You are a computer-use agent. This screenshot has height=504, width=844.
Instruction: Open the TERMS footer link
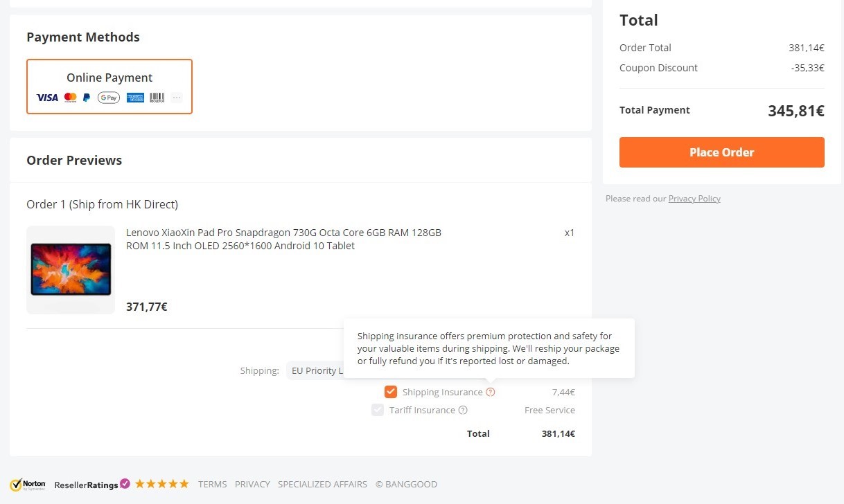tap(212, 485)
